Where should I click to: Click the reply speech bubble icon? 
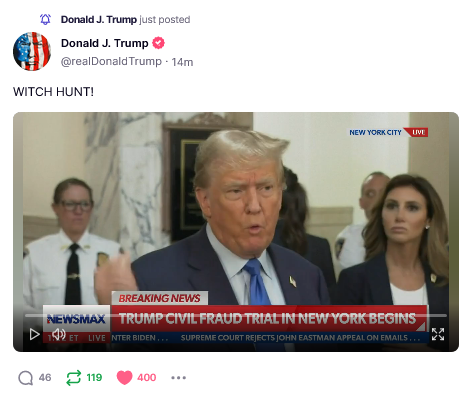click(26, 378)
